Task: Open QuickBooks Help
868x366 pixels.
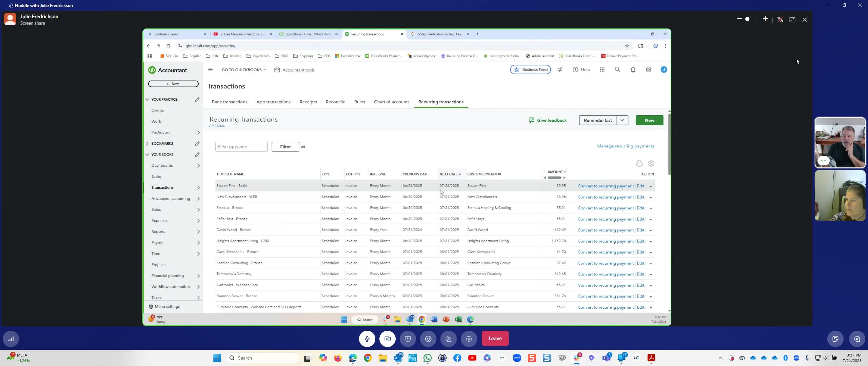Action: pos(581,69)
